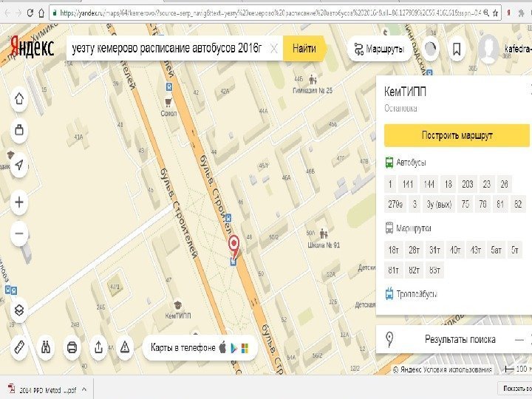Click the Yandex logo

[32, 47]
